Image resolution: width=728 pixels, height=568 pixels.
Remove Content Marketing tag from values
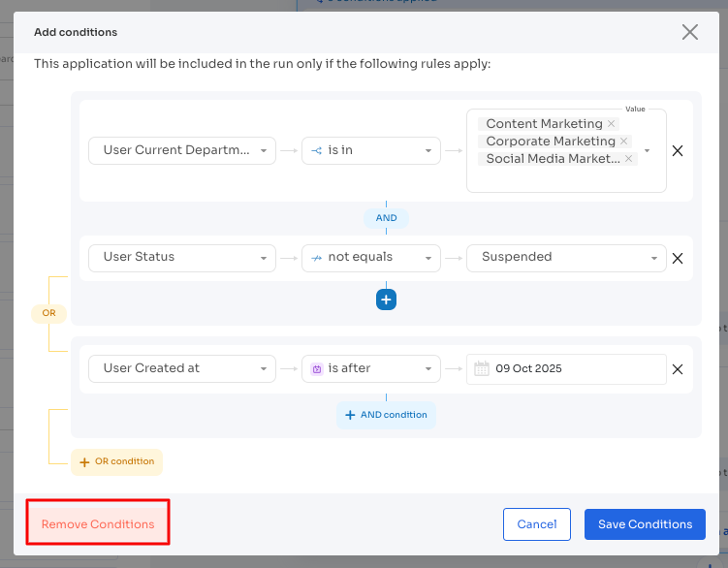pyautogui.click(x=611, y=123)
